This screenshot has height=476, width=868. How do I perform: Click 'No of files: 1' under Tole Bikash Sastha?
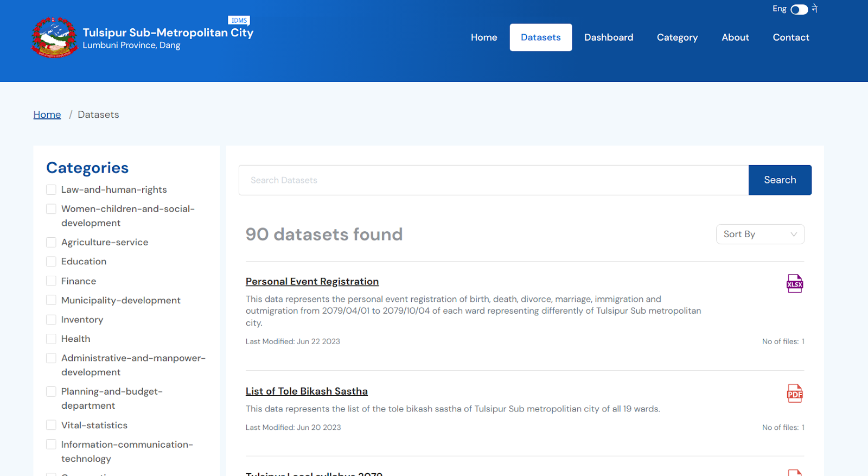tap(783, 428)
